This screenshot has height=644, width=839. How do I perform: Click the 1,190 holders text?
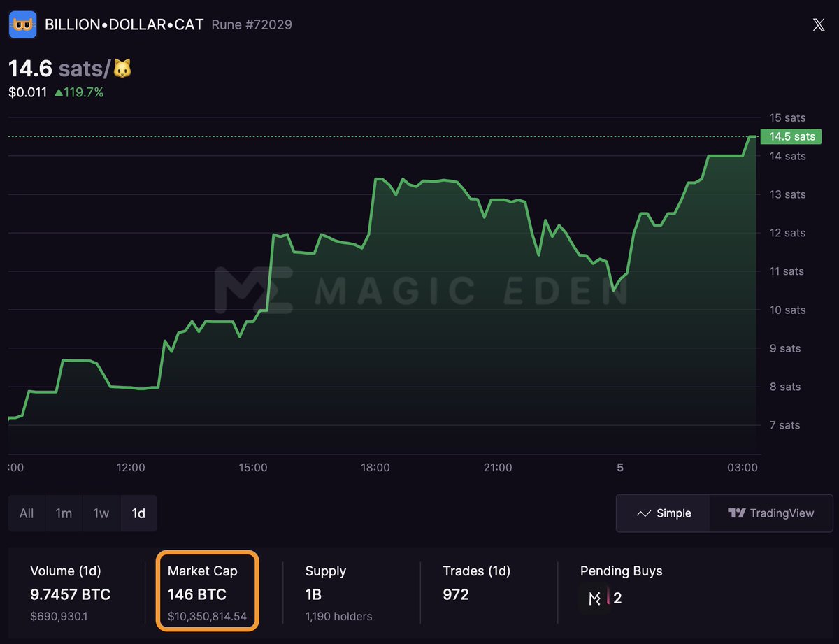pyautogui.click(x=338, y=617)
